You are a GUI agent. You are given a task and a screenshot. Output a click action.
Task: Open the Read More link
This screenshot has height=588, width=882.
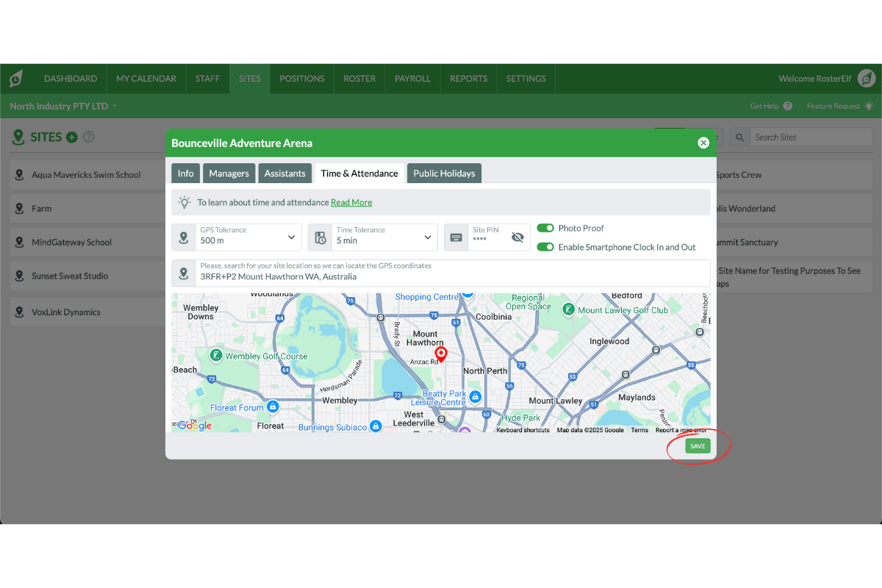(351, 202)
